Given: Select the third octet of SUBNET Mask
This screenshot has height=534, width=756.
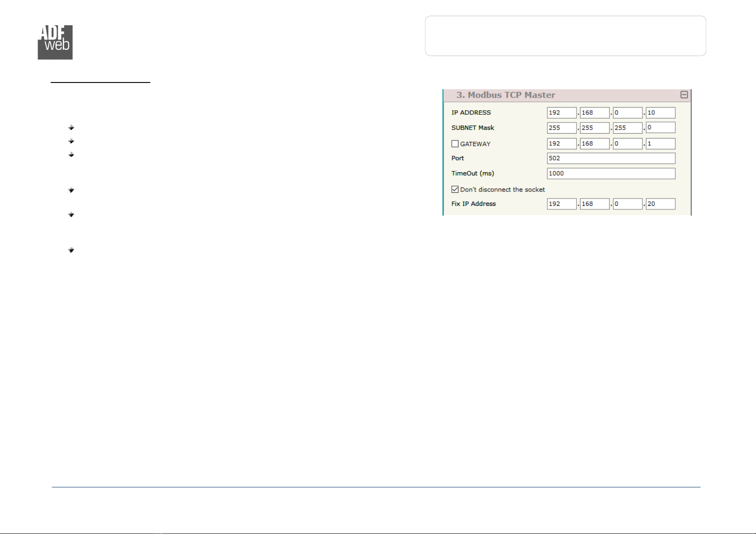Looking at the screenshot, I should coord(628,128).
